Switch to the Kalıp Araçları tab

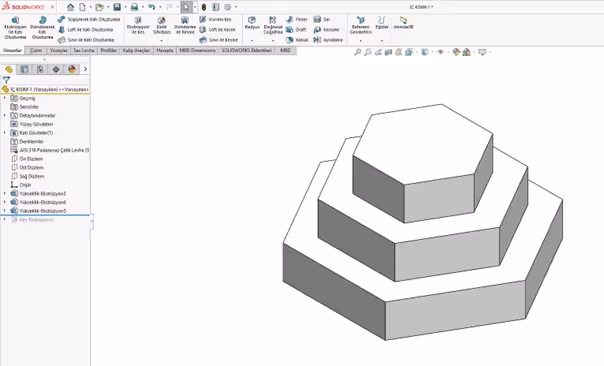tap(136, 50)
